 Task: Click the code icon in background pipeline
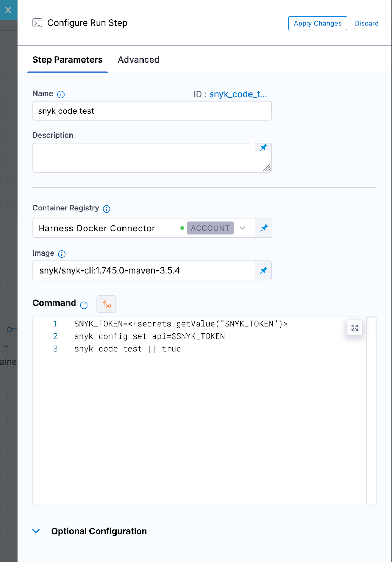tap(6, 346)
